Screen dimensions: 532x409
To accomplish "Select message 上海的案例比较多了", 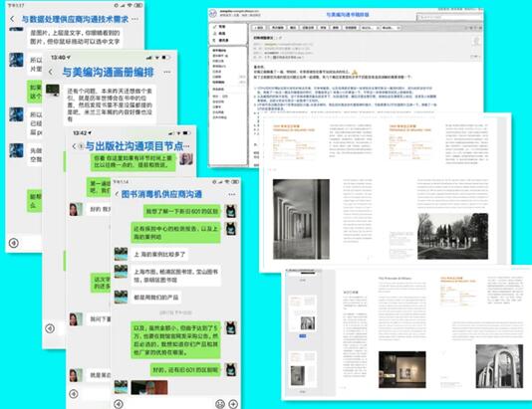I will click(x=159, y=254).
